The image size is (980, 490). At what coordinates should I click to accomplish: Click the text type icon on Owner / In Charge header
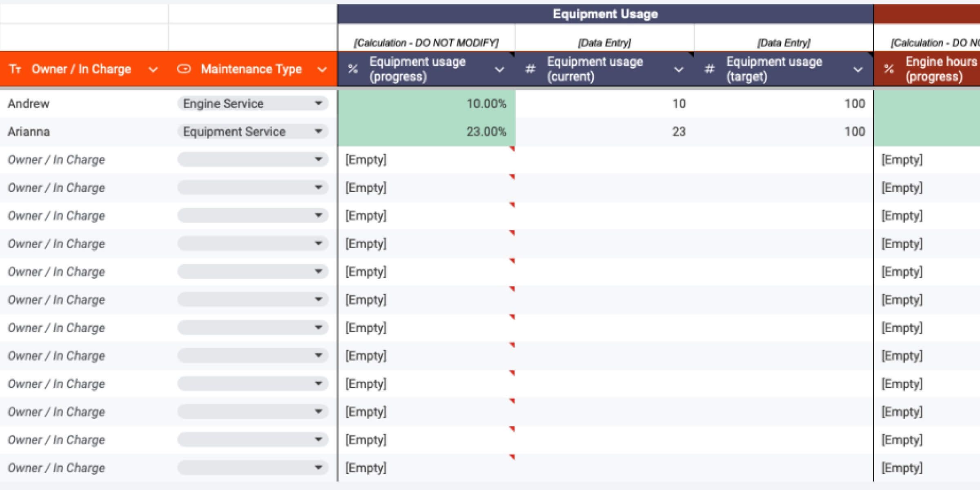16,69
